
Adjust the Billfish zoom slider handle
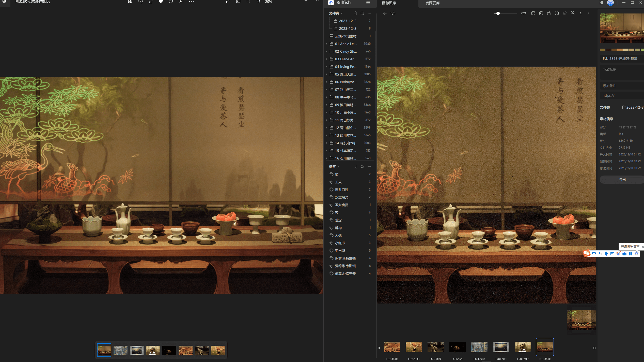pos(498,13)
